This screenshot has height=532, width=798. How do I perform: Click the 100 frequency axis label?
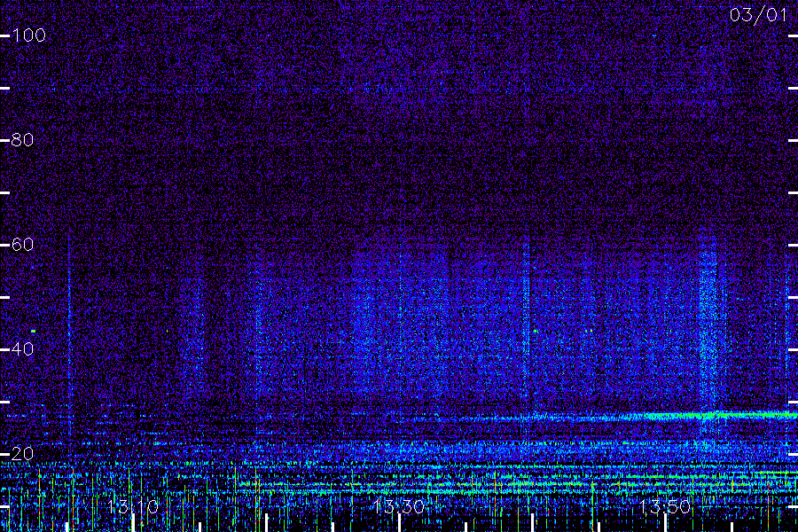tap(29, 35)
